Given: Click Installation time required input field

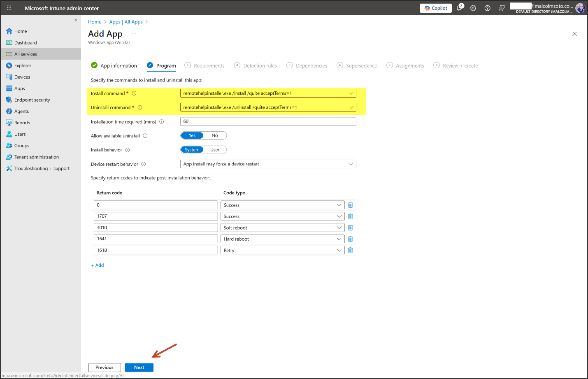Looking at the screenshot, I should (x=268, y=121).
